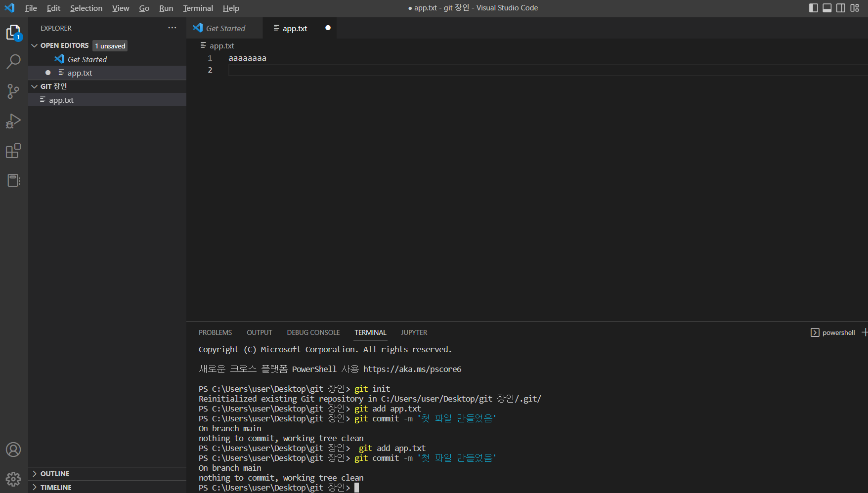Place cursor on empty editor line 2
Image resolution: width=868 pixels, height=493 pixels.
pyautogui.click(x=548, y=70)
